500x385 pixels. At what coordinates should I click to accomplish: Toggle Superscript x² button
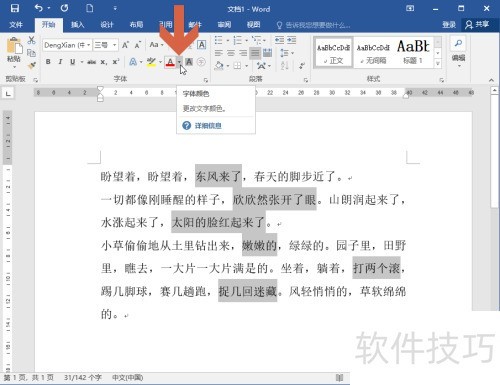tap(116, 62)
